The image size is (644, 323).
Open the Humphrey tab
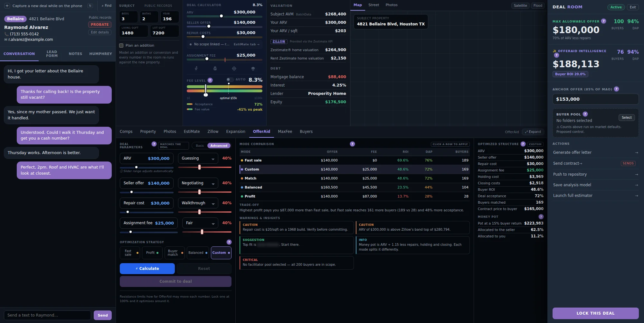pos(101,54)
